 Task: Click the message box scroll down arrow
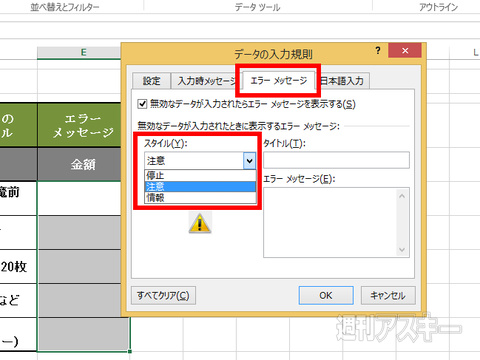[x=402, y=249]
